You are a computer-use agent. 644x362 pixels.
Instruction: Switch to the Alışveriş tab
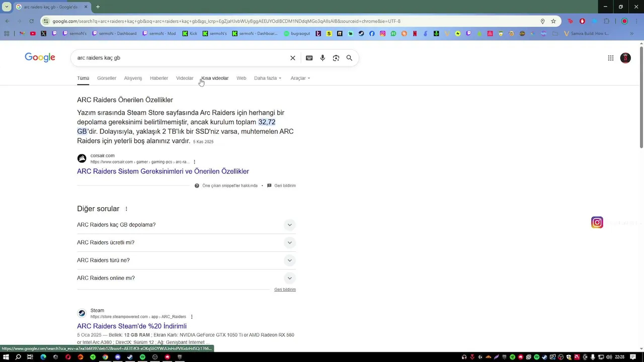click(133, 78)
